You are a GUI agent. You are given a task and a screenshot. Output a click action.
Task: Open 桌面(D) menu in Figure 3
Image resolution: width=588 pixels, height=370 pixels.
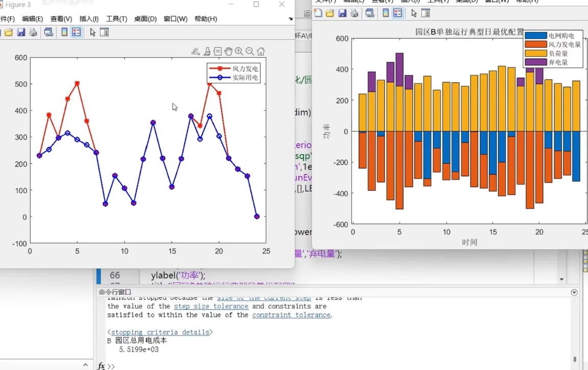click(145, 19)
